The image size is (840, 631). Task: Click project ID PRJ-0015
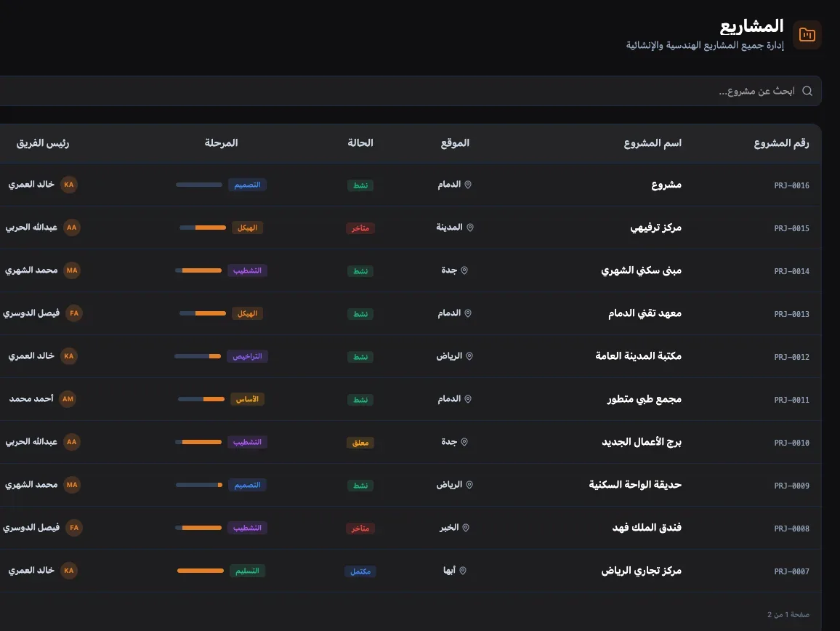tap(791, 228)
